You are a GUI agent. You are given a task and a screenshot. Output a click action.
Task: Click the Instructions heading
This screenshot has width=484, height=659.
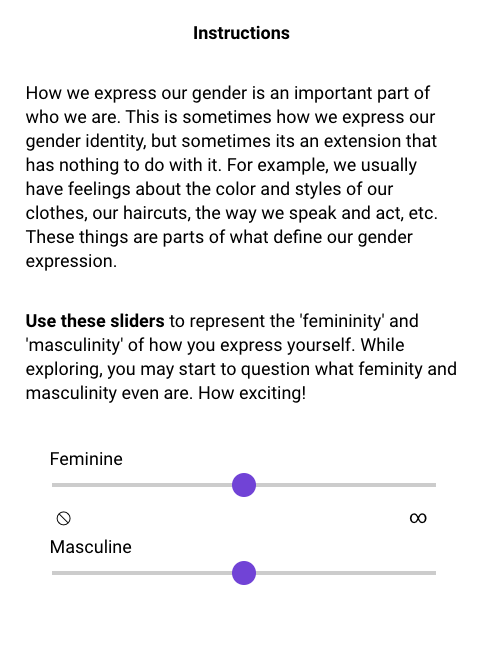pos(242,33)
